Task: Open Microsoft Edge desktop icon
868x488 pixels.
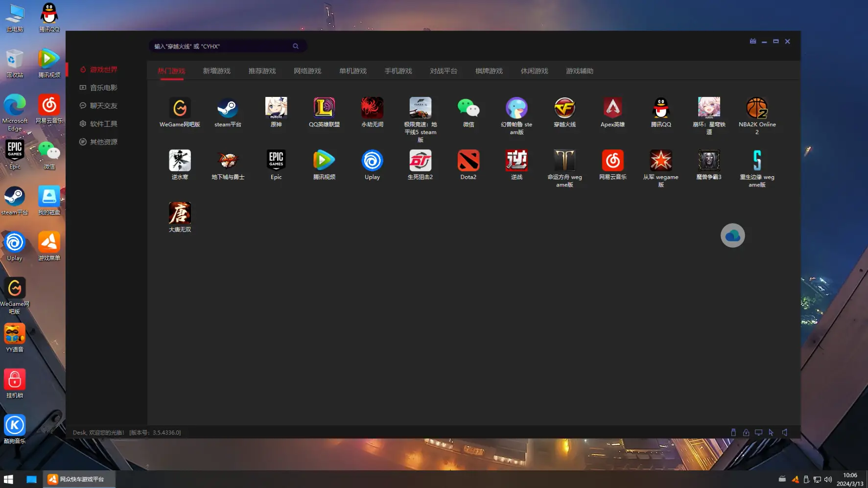Action: [x=15, y=113]
